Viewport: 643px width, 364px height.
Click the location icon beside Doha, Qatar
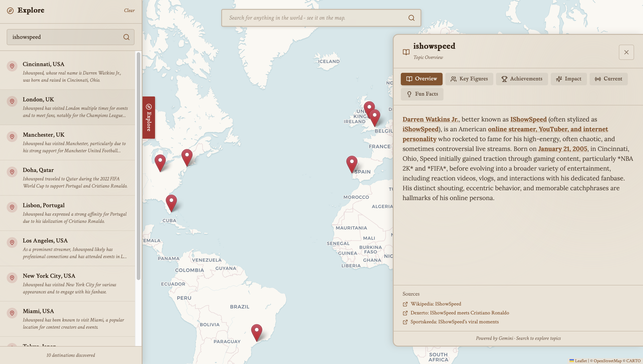coord(12,172)
